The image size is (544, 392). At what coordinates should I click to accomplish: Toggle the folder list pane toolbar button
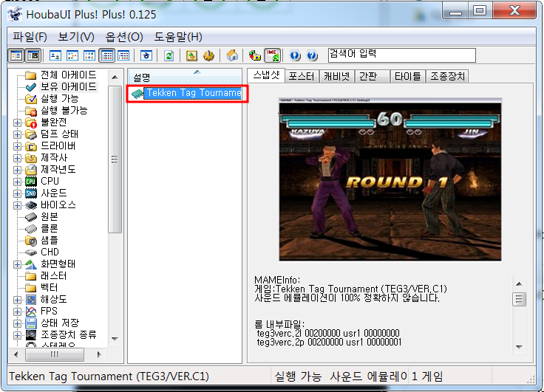tap(16, 55)
